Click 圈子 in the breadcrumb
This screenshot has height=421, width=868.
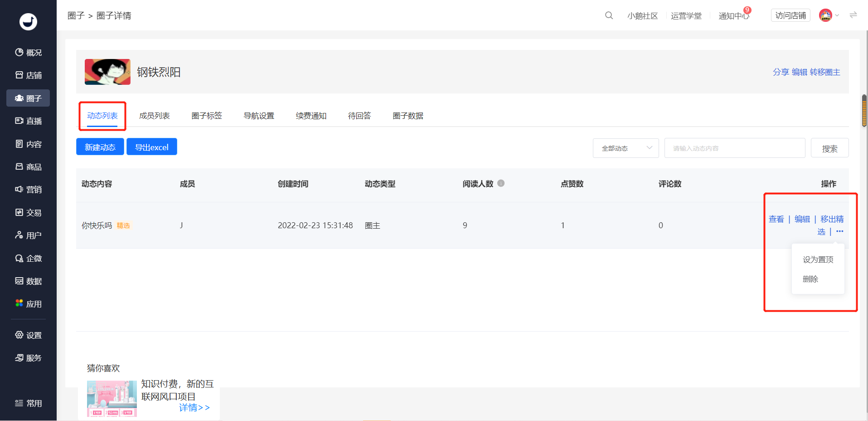[76, 15]
